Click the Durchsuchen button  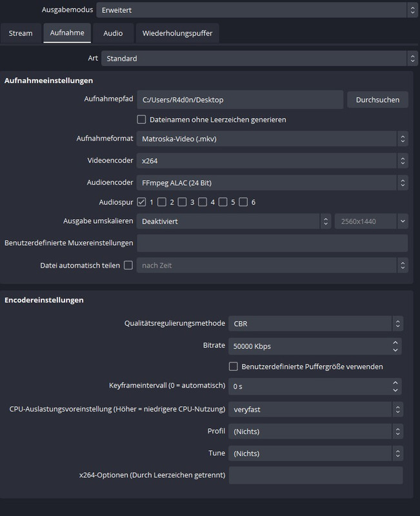(377, 100)
